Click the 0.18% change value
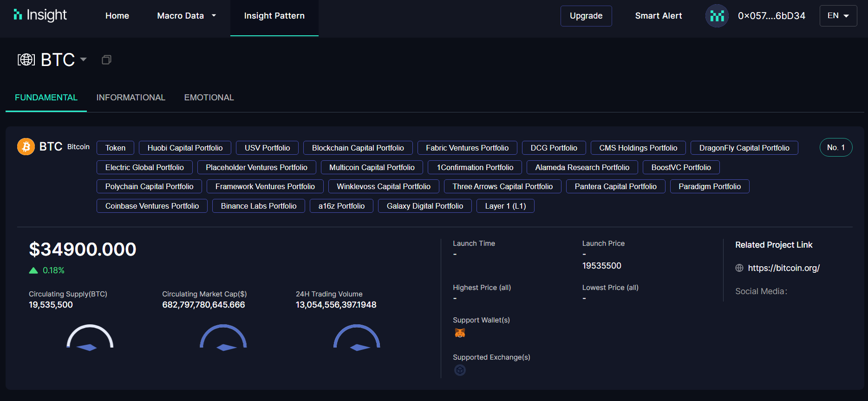 [x=53, y=270]
